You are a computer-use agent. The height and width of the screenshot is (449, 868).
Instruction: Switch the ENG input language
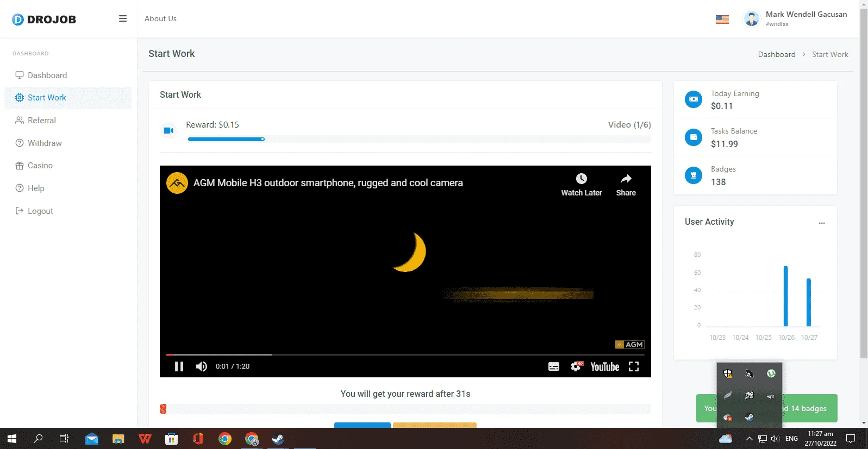(792, 439)
